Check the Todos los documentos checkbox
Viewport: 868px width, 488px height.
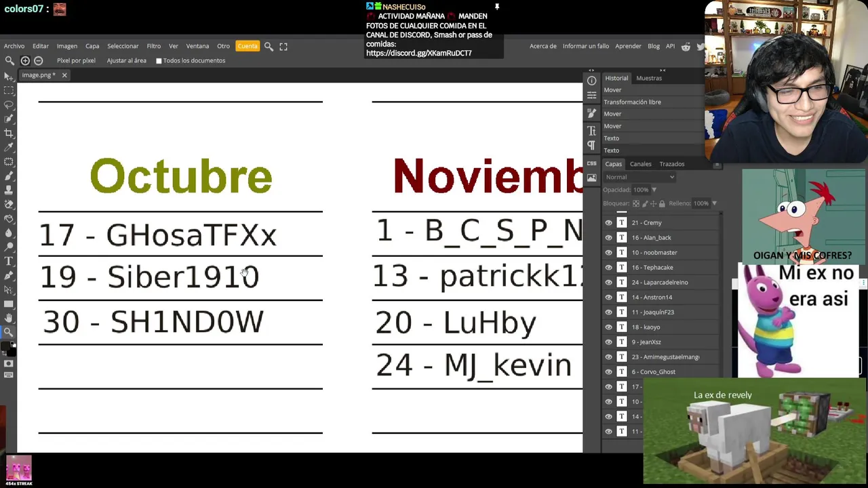coord(159,61)
